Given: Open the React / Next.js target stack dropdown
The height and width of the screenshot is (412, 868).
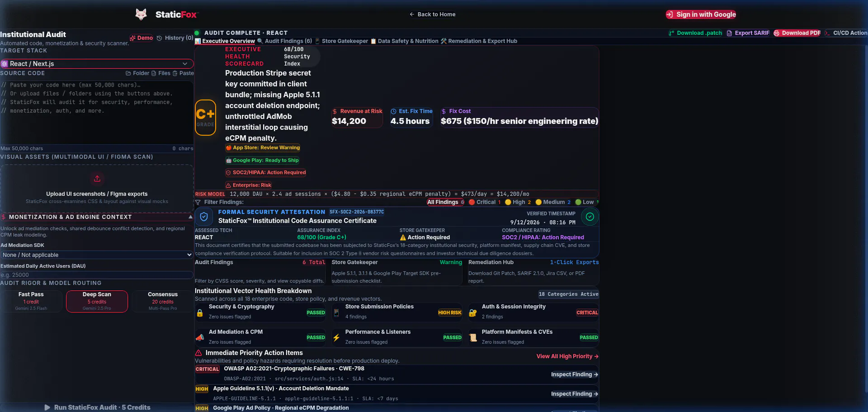Looking at the screenshot, I should (x=97, y=64).
